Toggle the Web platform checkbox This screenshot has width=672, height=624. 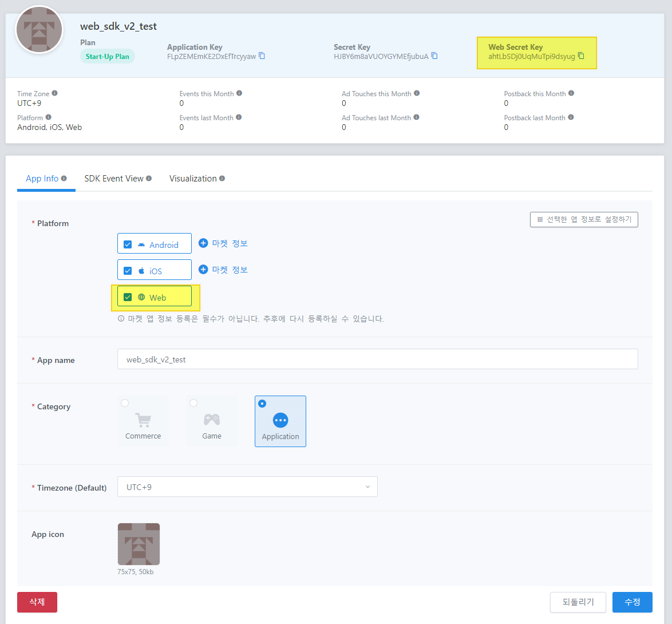click(x=128, y=297)
